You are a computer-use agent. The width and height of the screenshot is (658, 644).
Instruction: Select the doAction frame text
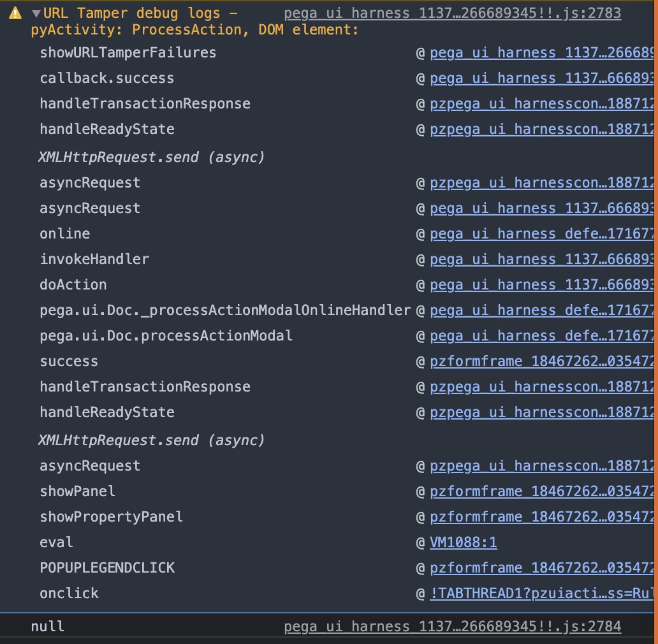(x=73, y=285)
